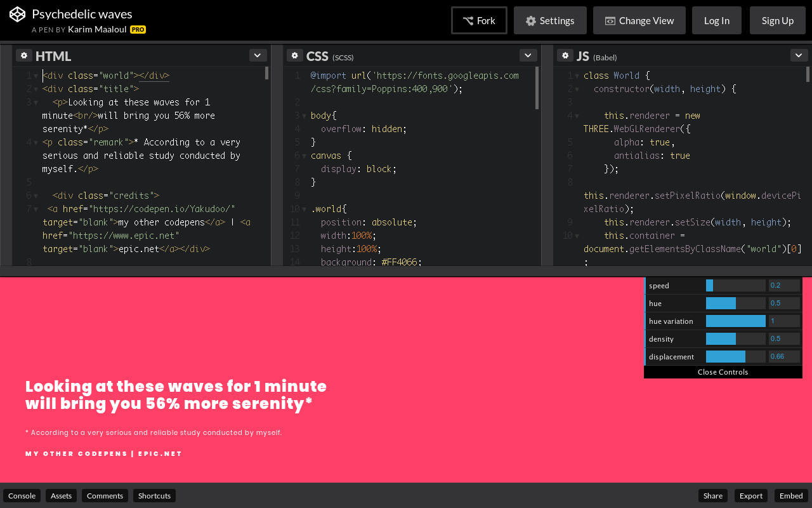This screenshot has height=508, width=812.
Task: Expand the CSS panel dropdown chevron
Action: click(x=528, y=55)
